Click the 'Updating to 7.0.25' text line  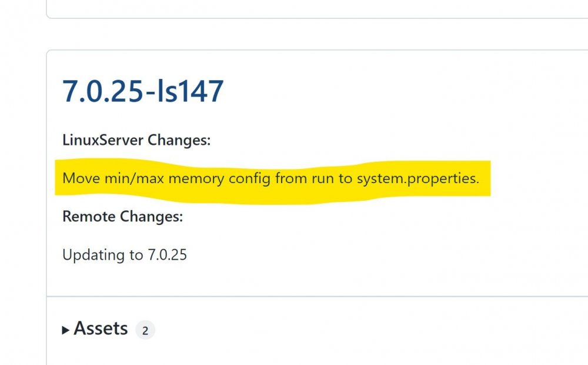[x=125, y=255]
